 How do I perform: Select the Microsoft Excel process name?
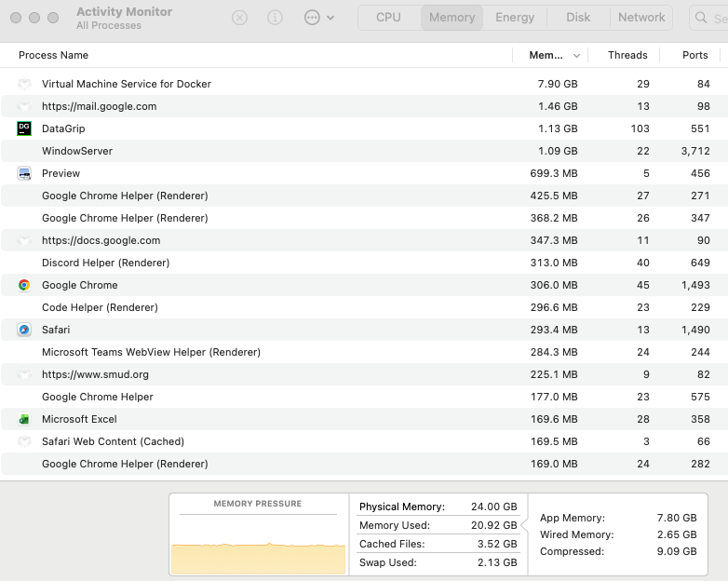(79, 419)
